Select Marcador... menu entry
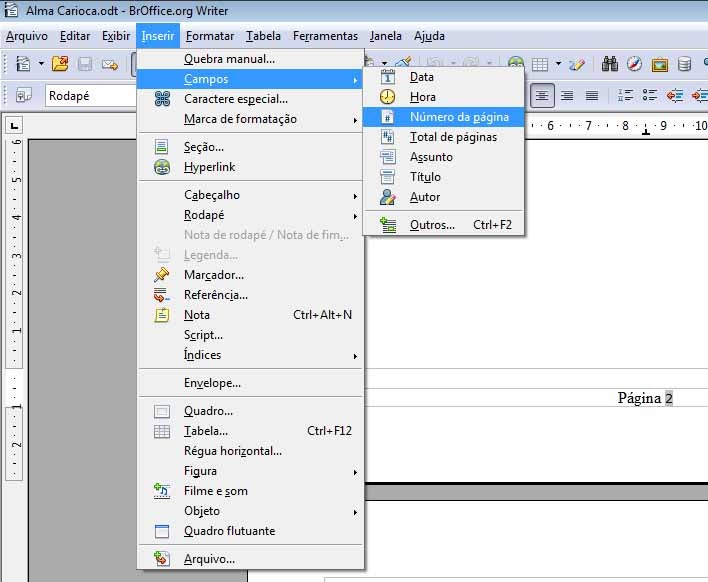 (250, 275)
